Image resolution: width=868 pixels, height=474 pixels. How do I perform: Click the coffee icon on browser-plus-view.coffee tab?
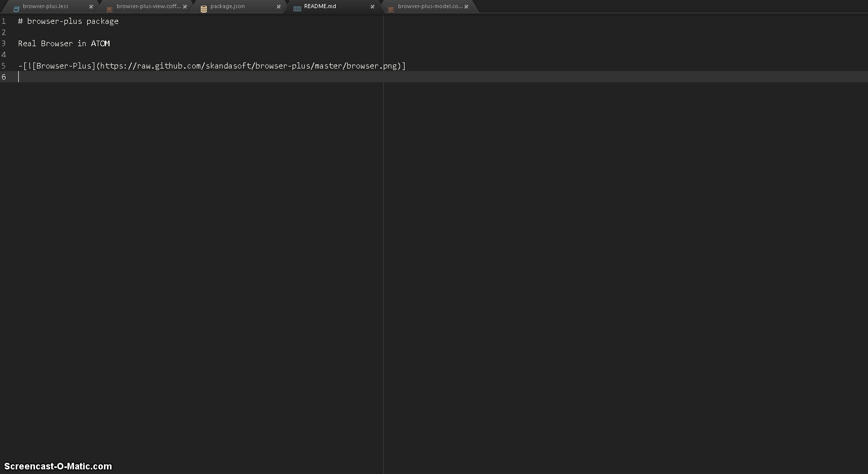click(109, 8)
